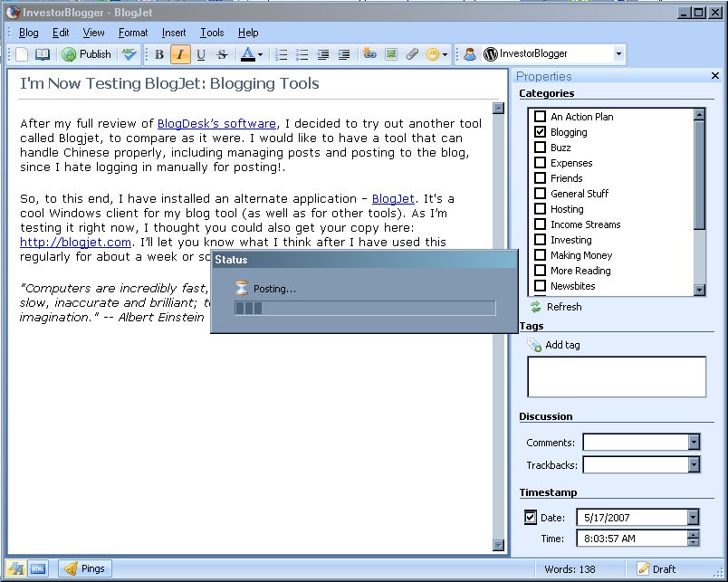Image resolution: width=728 pixels, height=582 pixels.
Task: Insert a bulleted list
Action: tap(302, 54)
